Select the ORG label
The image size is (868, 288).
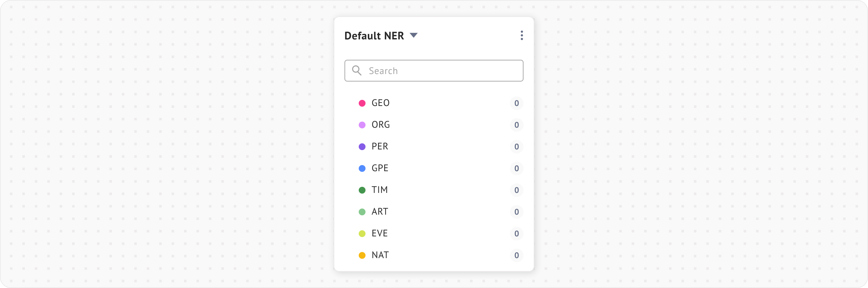pos(380,125)
